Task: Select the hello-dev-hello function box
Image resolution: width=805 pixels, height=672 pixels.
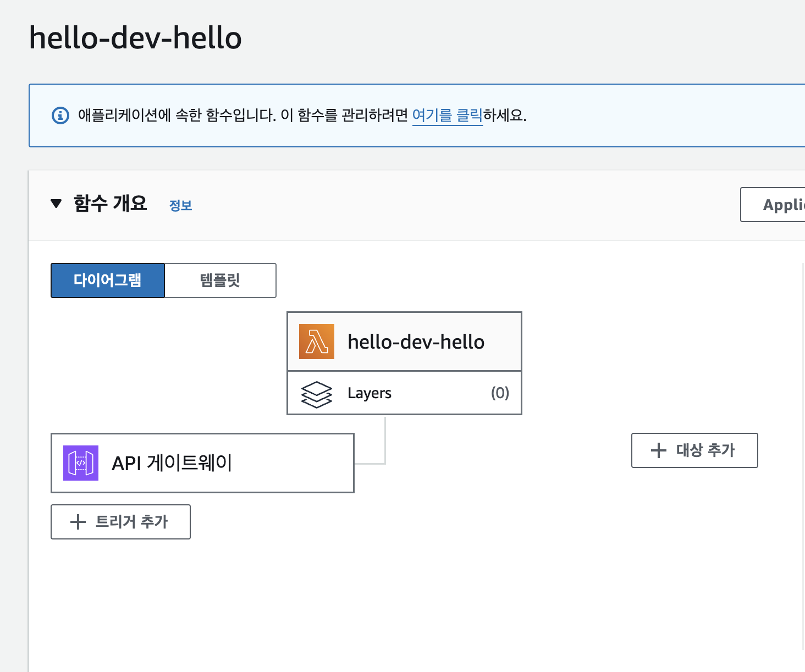Action: tap(404, 341)
